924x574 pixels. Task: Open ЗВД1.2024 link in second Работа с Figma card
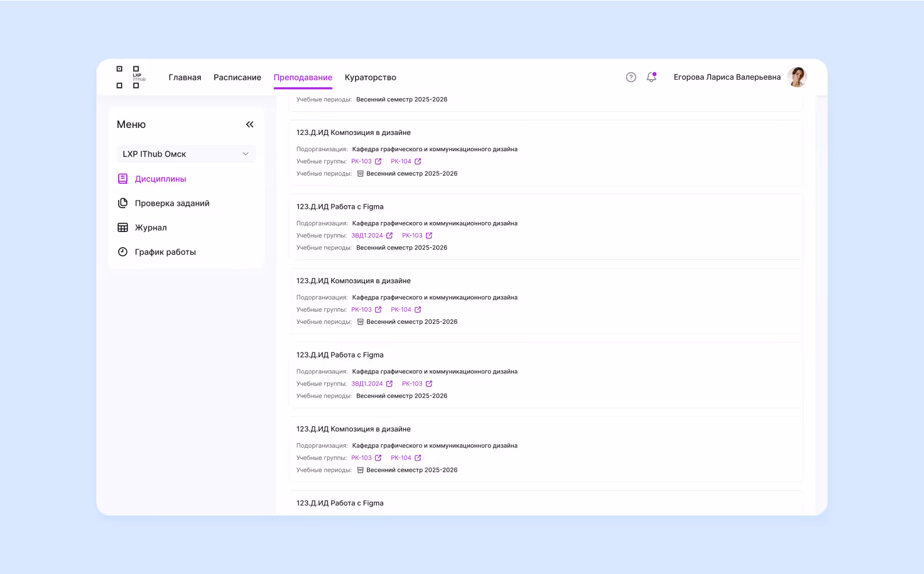pos(367,384)
